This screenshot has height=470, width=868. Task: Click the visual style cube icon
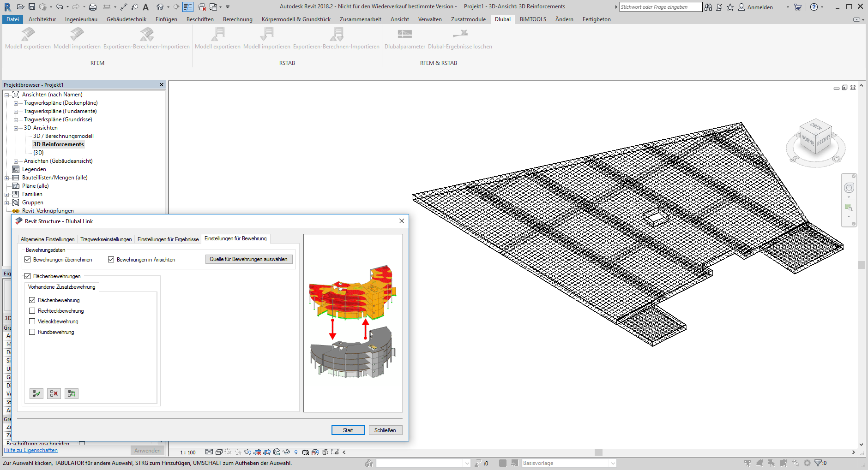(x=219, y=452)
